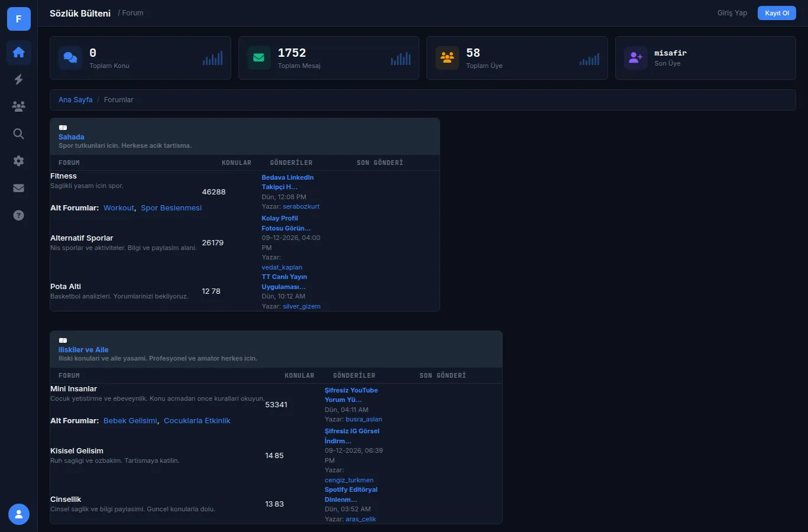Open the search magnifier icon in sidebar

pyautogui.click(x=19, y=134)
